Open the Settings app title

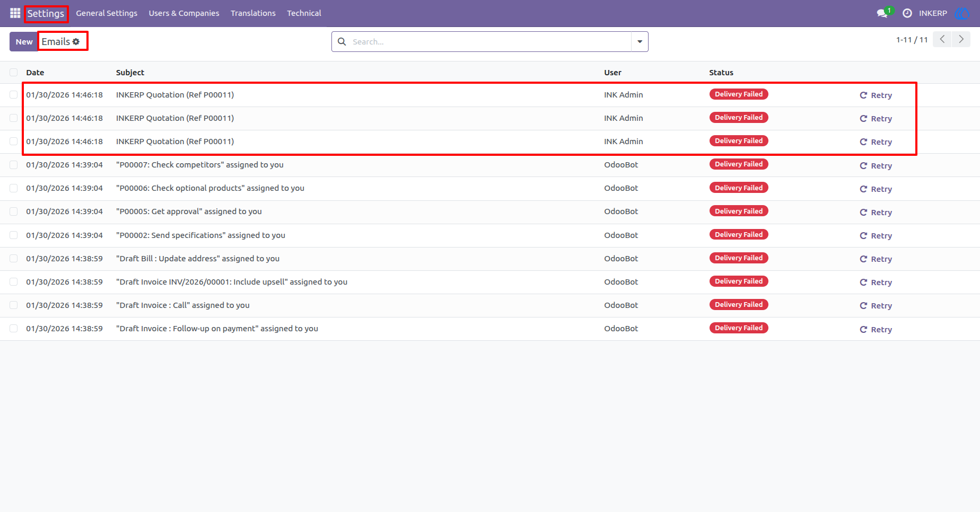click(46, 13)
